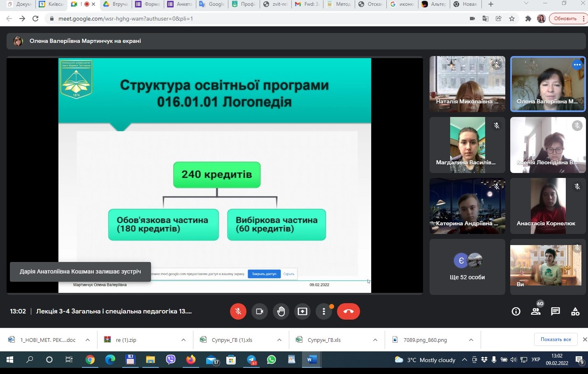This screenshot has height=374, width=588.
Task: Open the present screen option
Action: (302, 311)
